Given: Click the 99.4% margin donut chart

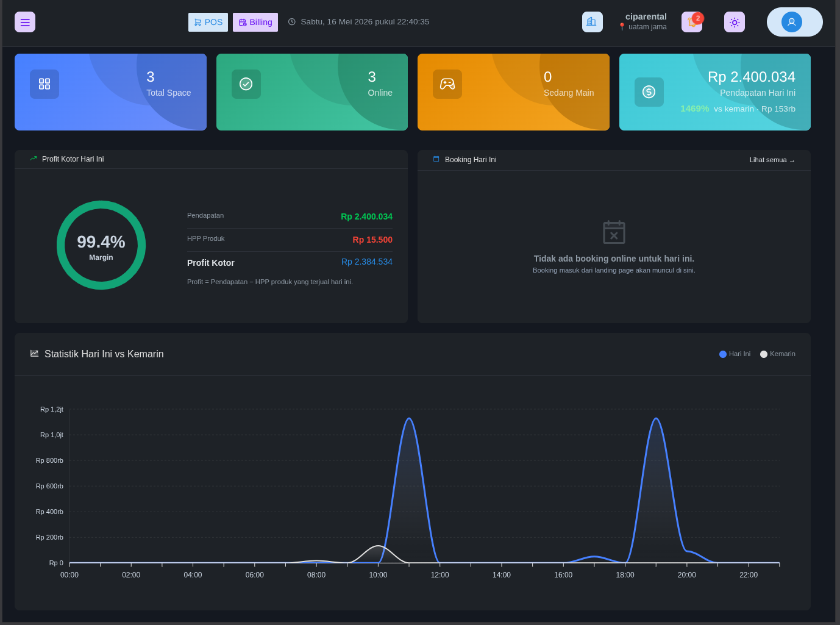Looking at the screenshot, I should pyautogui.click(x=101, y=245).
